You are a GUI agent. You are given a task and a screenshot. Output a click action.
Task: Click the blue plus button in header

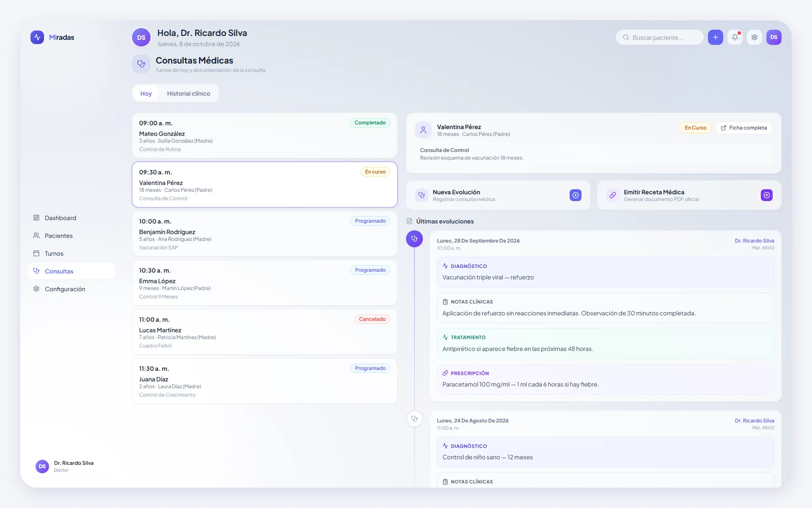[x=716, y=37]
